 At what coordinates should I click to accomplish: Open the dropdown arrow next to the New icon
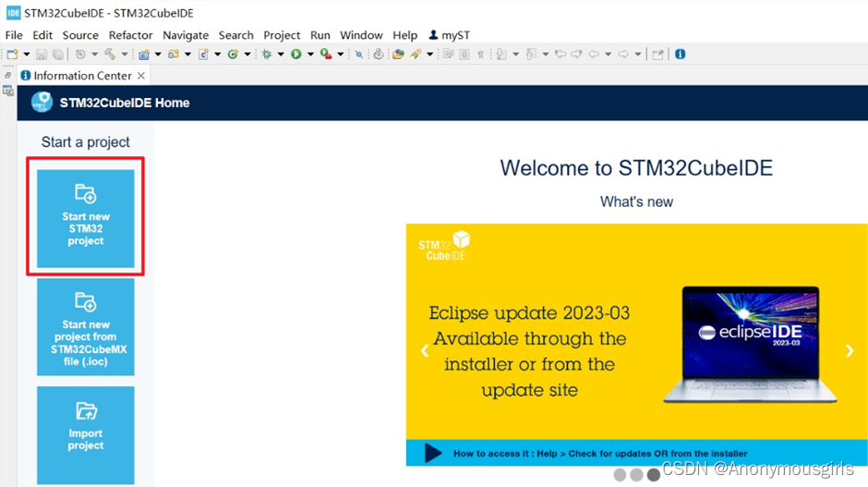(x=26, y=55)
